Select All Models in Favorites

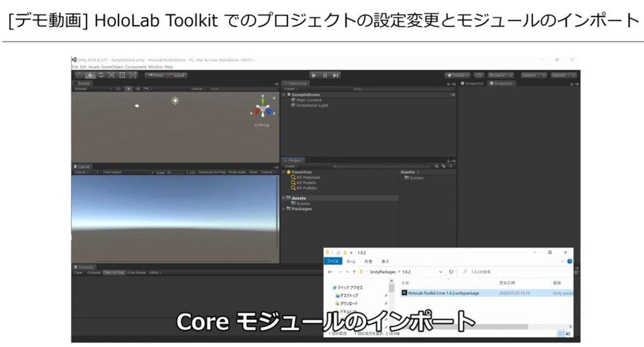[x=304, y=183]
